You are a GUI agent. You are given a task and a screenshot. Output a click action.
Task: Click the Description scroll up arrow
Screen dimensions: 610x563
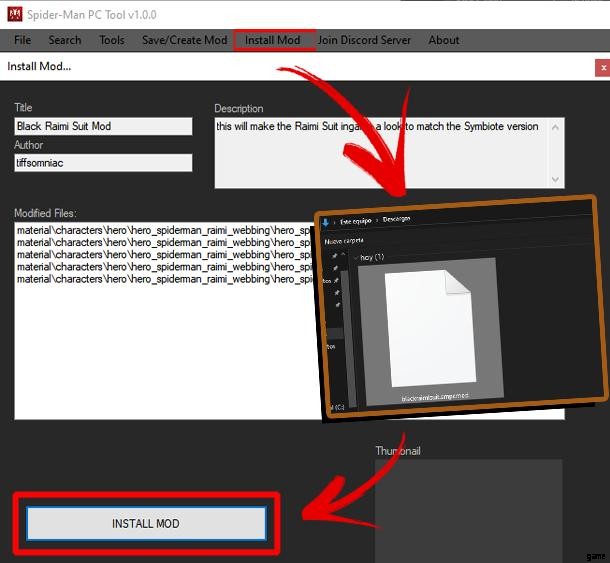[556, 127]
